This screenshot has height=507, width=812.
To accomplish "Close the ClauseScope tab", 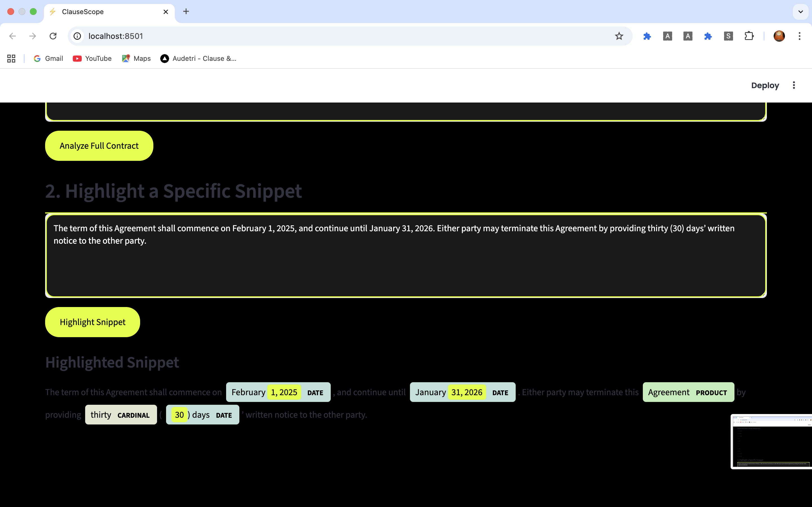I will click(x=166, y=12).
